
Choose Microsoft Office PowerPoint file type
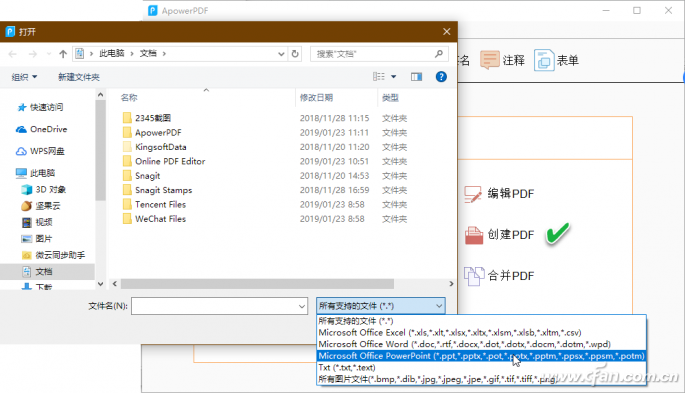tap(481, 356)
